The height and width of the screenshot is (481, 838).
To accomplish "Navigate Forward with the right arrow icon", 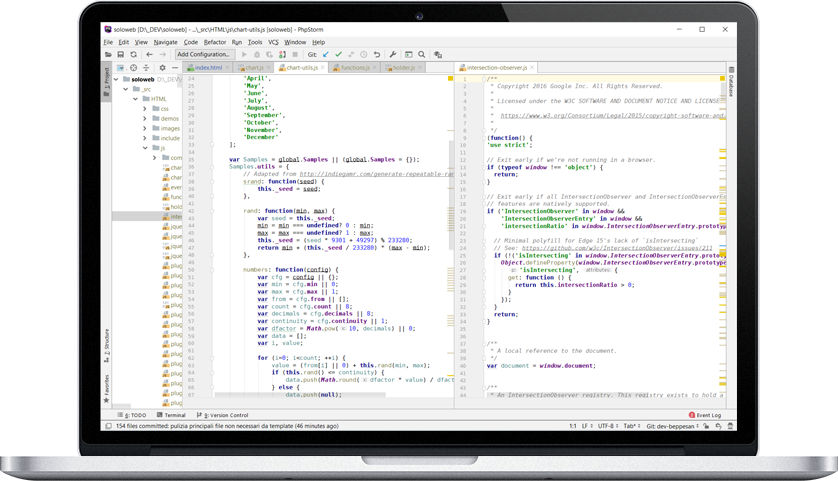I will (162, 55).
